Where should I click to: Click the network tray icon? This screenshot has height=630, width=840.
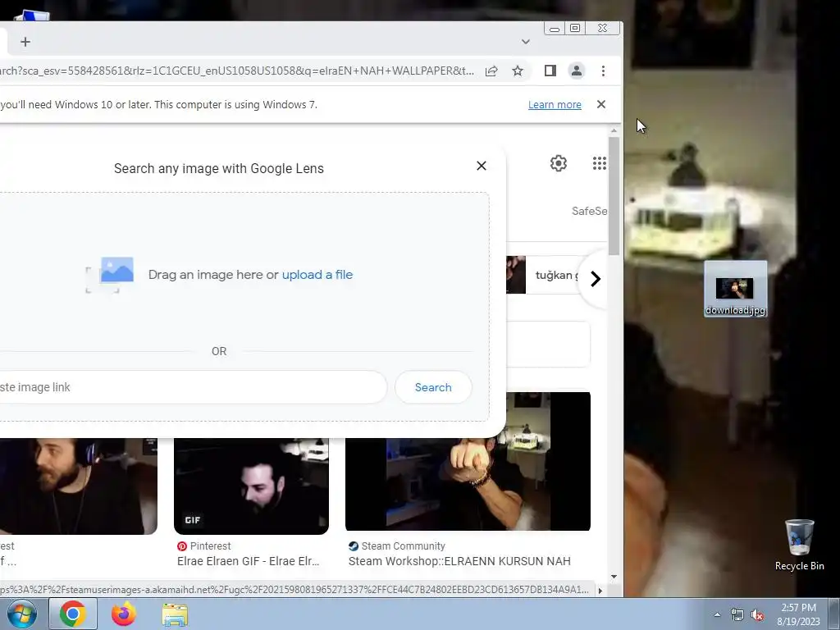point(737,615)
